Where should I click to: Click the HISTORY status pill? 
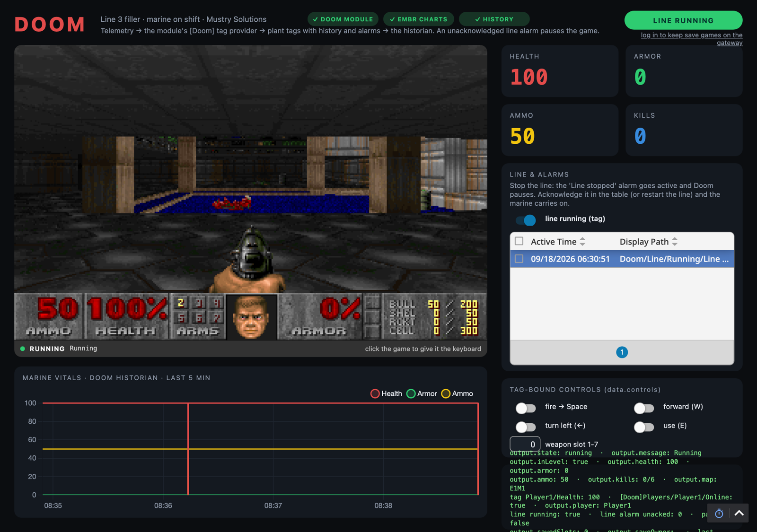494,19
